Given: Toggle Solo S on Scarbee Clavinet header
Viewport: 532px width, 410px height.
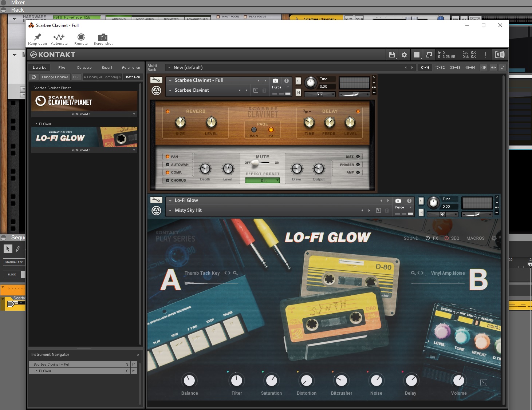Looking at the screenshot, I should [298, 81].
